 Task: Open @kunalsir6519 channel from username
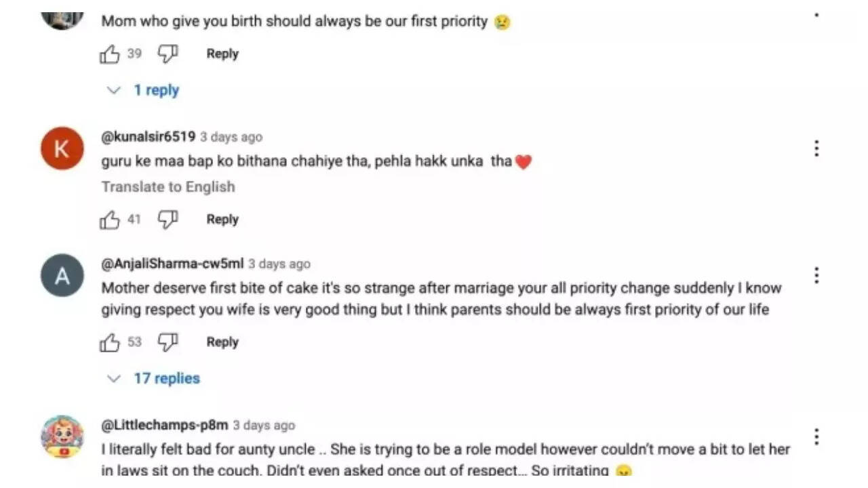click(149, 137)
